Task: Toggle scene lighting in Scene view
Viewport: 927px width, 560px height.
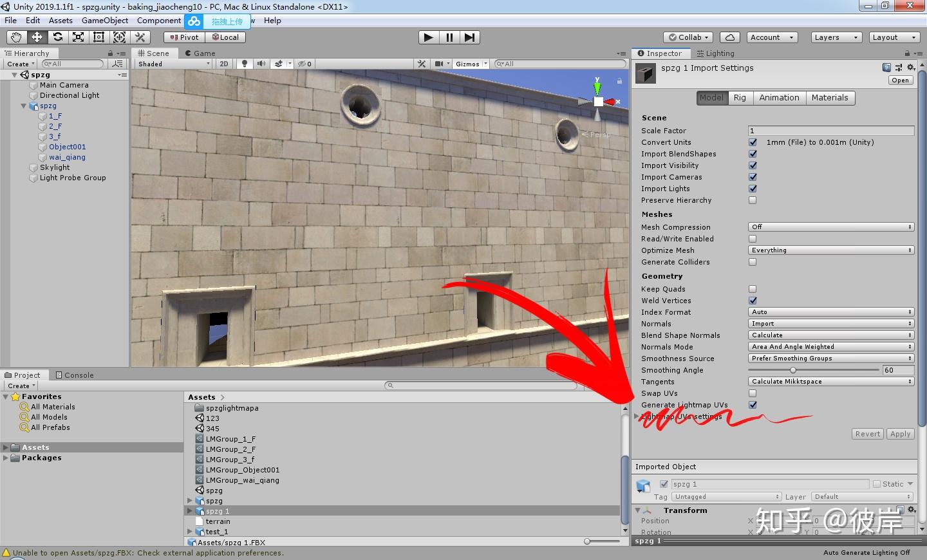Action: [245, 64]
